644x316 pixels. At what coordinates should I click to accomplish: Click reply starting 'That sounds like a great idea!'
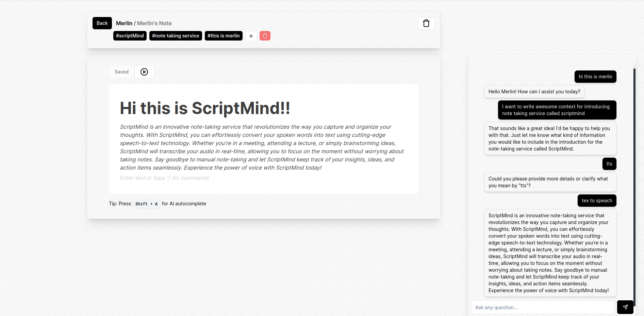[x=550, y=139]
